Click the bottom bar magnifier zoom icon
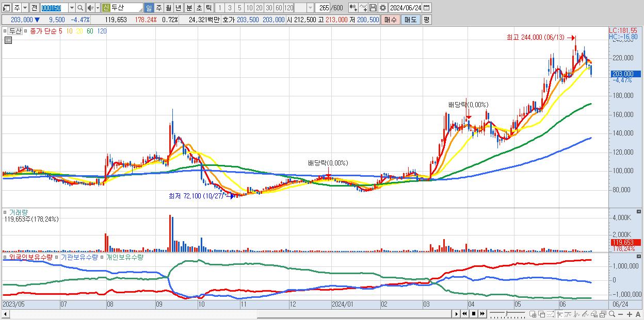 pos(612,314)
